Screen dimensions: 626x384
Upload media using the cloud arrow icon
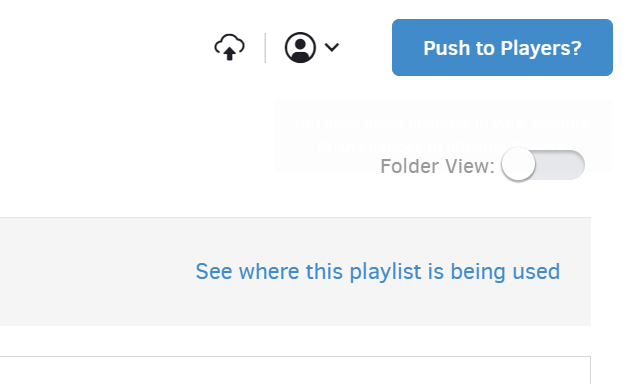coord(230,47)
